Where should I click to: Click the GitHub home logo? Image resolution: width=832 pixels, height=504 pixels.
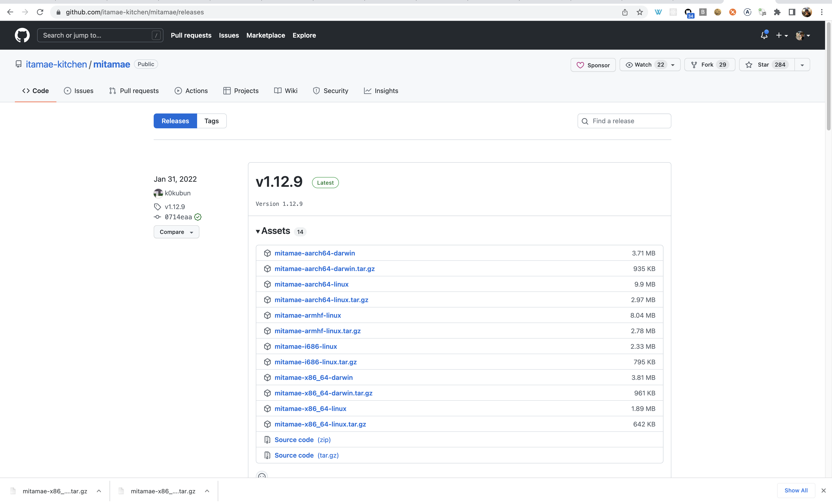pyautogui.click(x=22, y=35)
